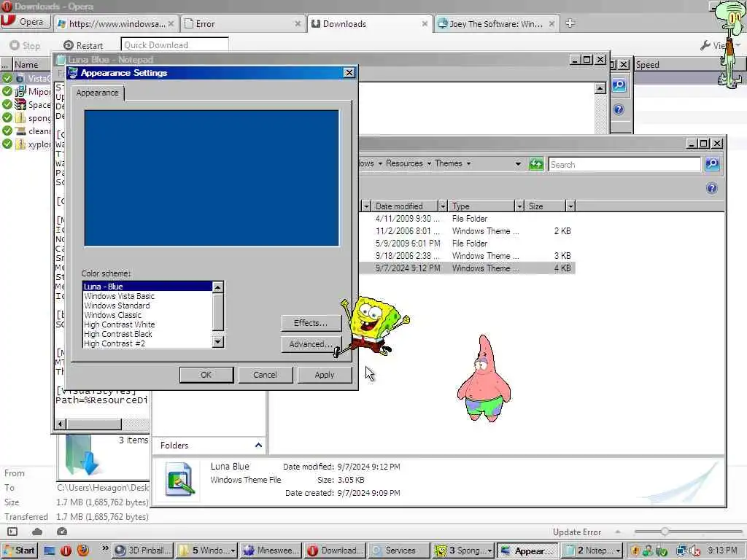Click the Stop button in Opera downloads toolbar
Viewport: 747px width, 560px height.
pos(26,45)
